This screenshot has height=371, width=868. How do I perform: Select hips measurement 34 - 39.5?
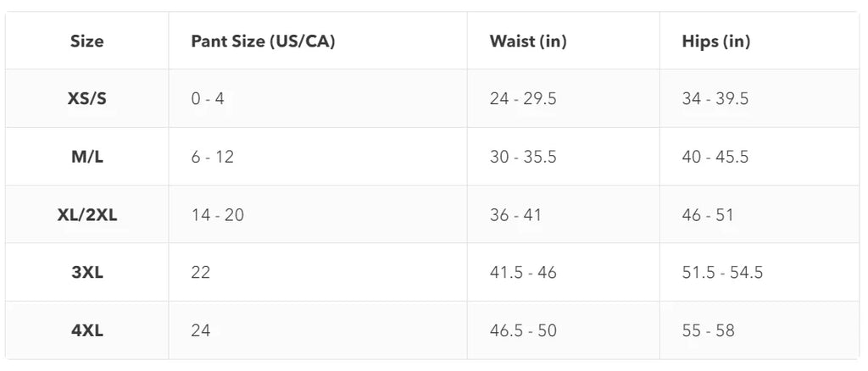(x=715, y=99)
